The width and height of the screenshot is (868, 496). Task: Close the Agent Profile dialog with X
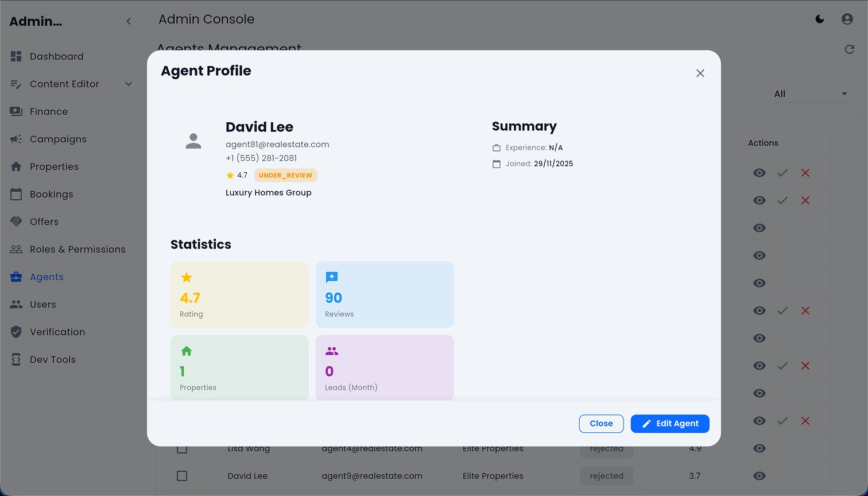coord(700,73)
